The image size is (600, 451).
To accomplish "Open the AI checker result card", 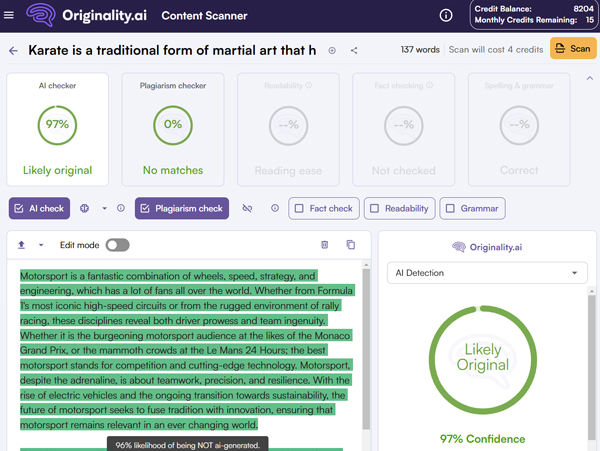I will (57, 129).
